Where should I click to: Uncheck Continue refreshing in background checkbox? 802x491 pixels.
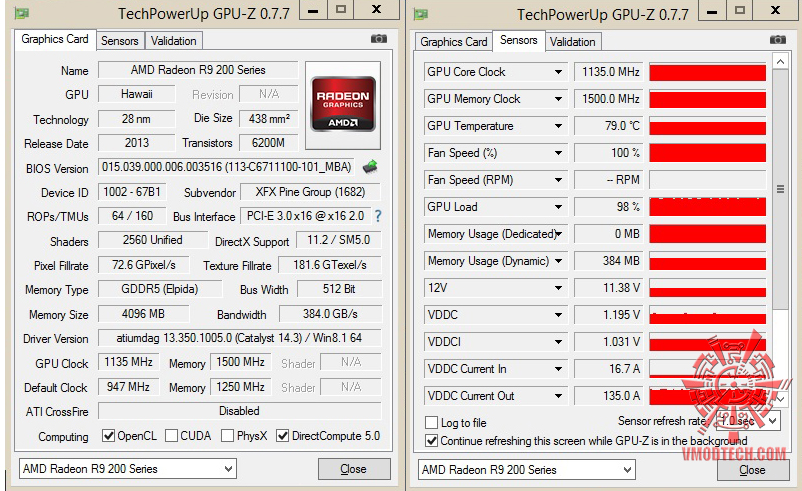[432, 440]
